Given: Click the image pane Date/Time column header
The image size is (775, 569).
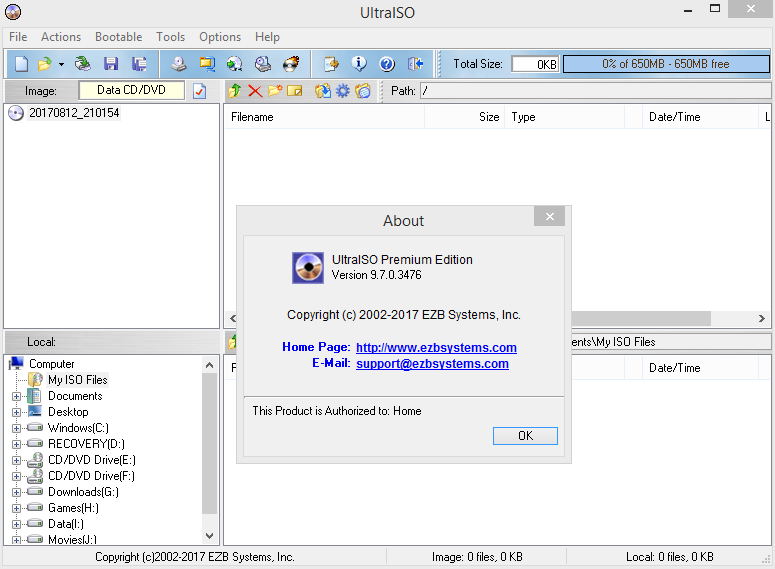Looking at the screenshot, I should [x=700, y=117].
